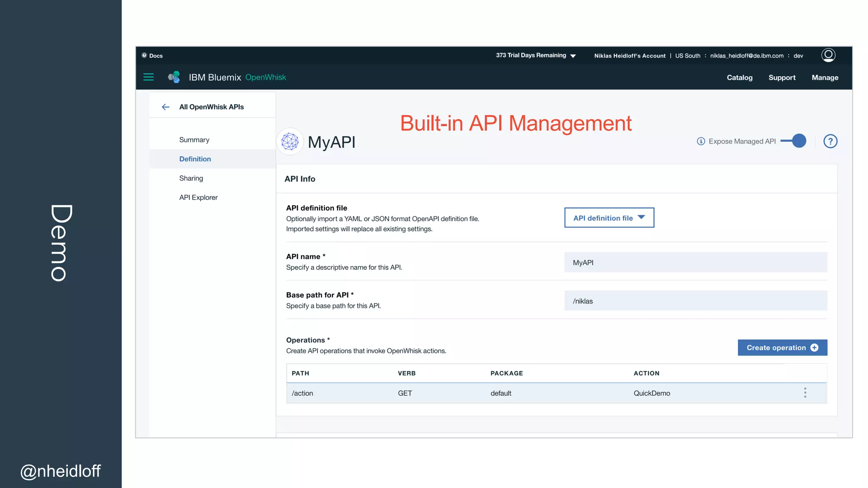Switch to the Sharing sidebar item
The height and width of the screenshot is (488, 868).
click(x=191, y=178)
